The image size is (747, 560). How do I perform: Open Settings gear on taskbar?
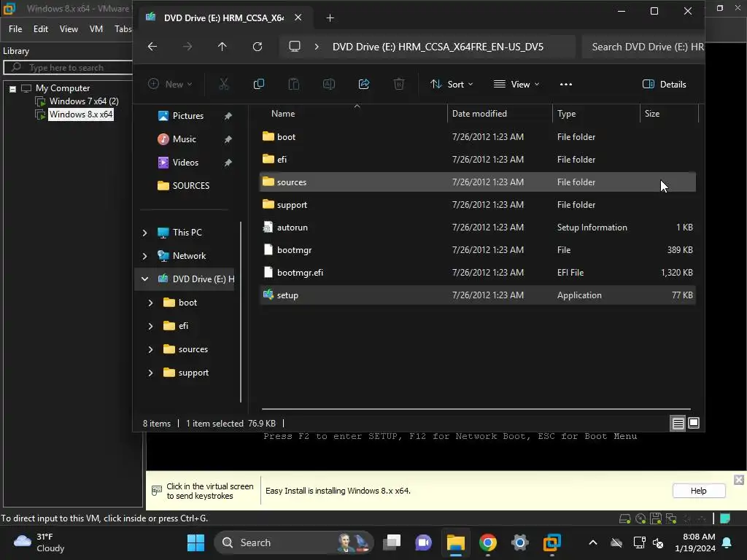(x=519, y=542)
